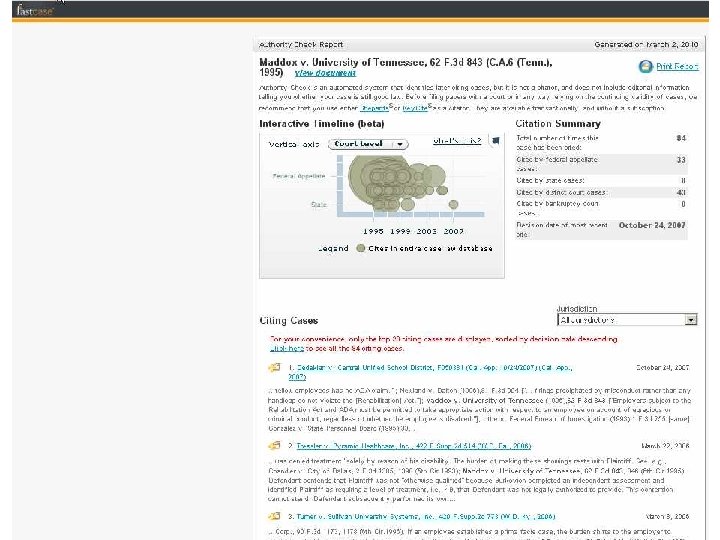Screen dimensions: 720x540
Task: Click the case title Maddox v. University of Tennessee
Action: (x=405, y=67)
